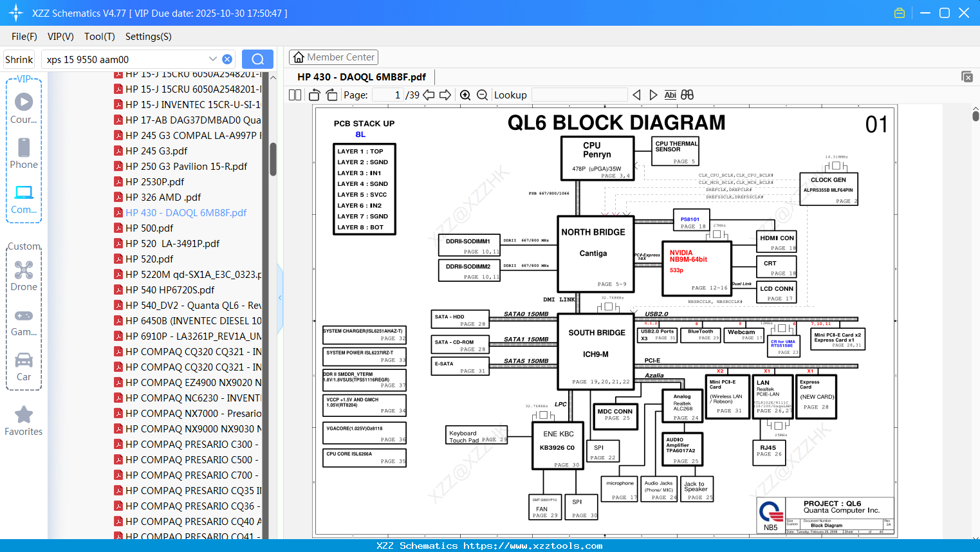Viewport: 980px width, 552px height.
Task: Find next lookup match triangle
Action: [x=653, y=95]
